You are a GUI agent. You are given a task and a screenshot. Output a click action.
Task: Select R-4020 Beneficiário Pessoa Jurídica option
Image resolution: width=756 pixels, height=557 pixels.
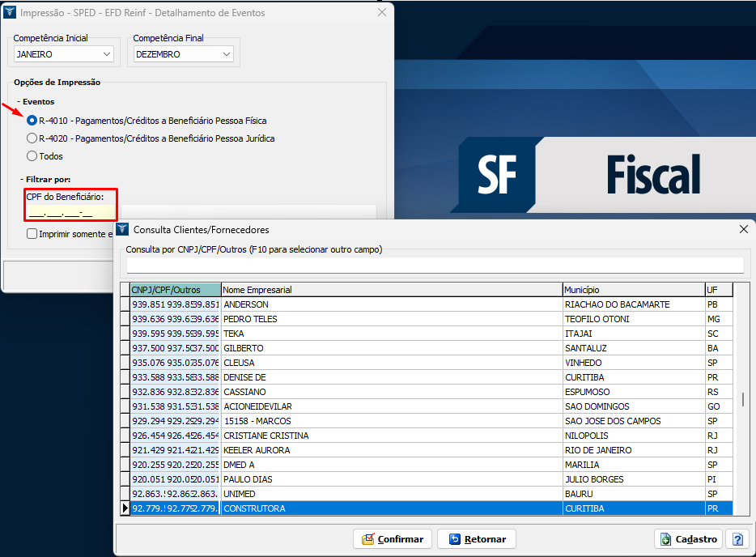pos(32,138)
